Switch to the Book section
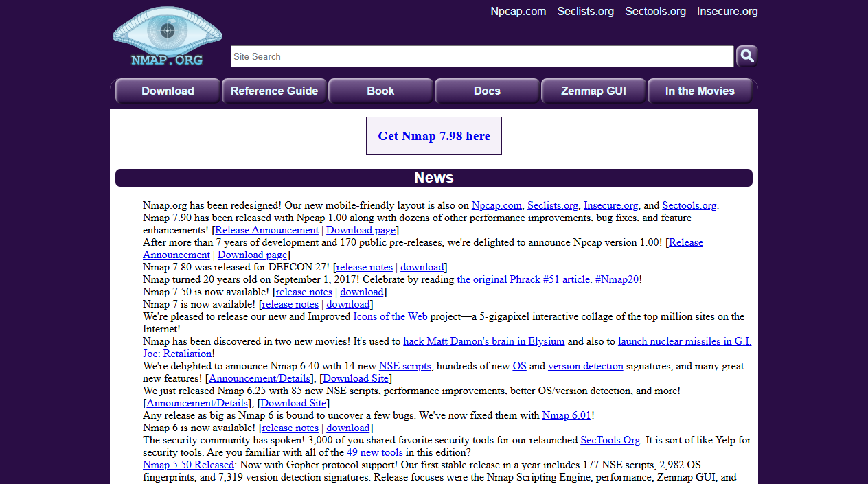868x484 pixels. click(x=380, y=90)
